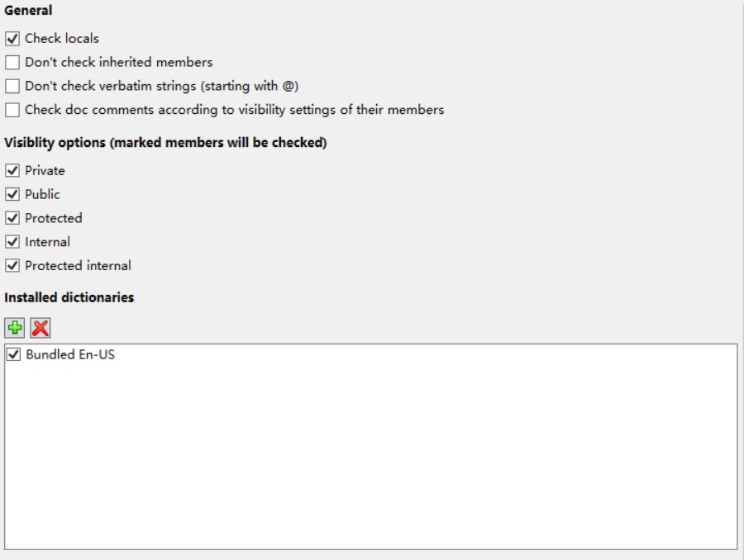Uncheck the Check locals checkbox
The width and height of the screenshot is (744, 560).
tap(12, 39)
